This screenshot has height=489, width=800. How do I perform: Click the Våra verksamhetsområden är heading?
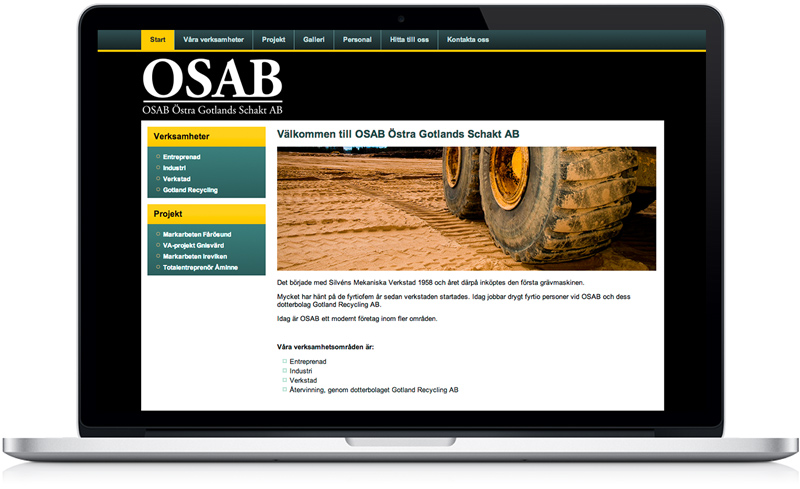click(326, 347)
